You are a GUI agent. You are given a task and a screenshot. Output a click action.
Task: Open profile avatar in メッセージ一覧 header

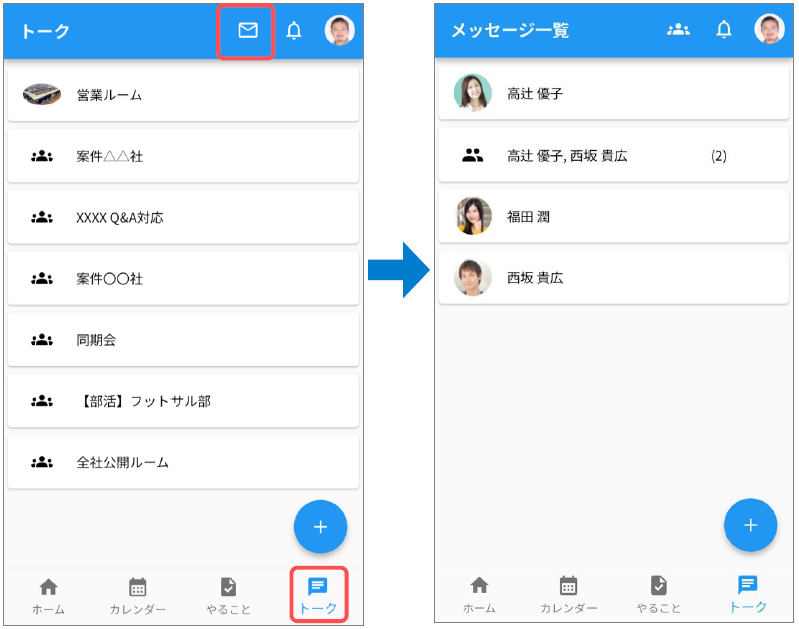tap(769, 29)
